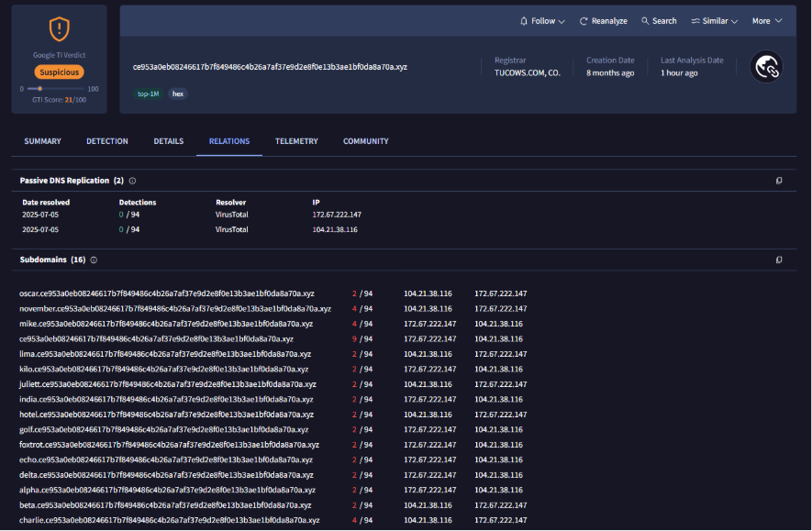Click the '1 hour ago' analysis date
Screen dimensions: 812x531
point(679,73)
